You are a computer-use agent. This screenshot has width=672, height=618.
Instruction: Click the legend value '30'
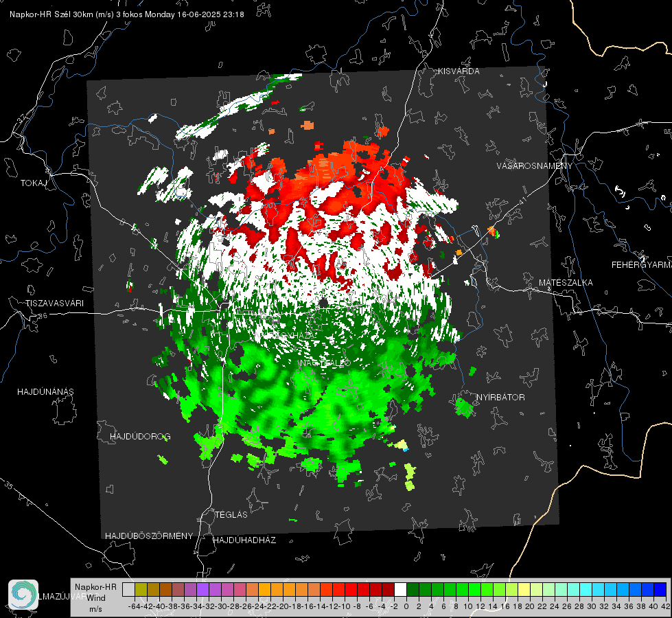pyautogui.click(x=592, y=606)
